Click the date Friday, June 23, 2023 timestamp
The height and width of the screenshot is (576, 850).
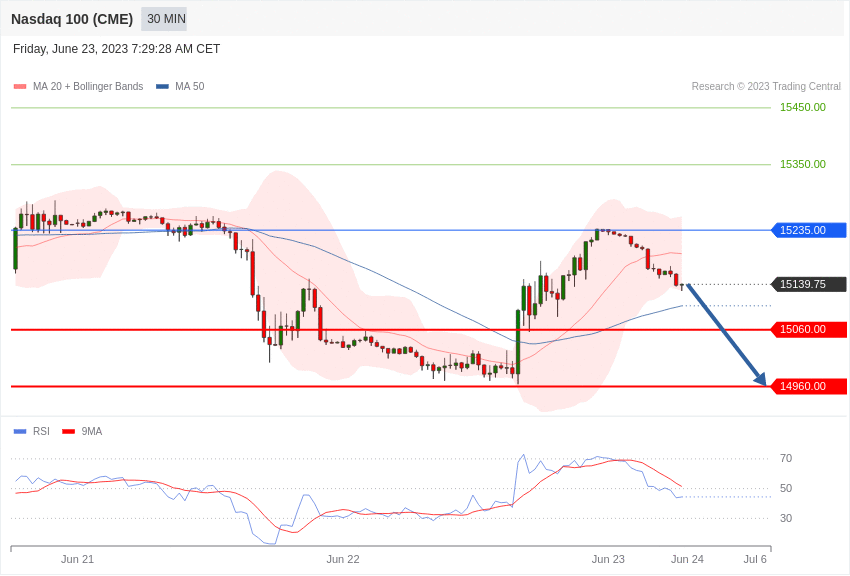116,49
